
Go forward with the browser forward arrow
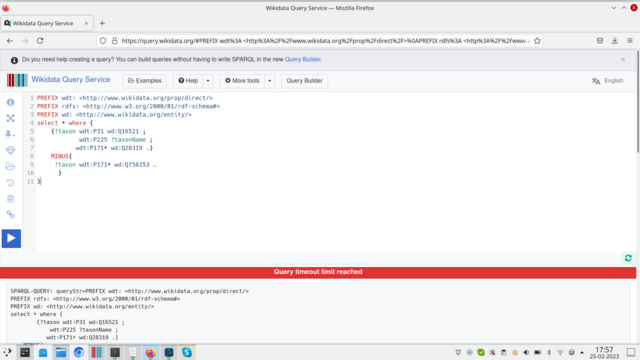coord(25,41)
